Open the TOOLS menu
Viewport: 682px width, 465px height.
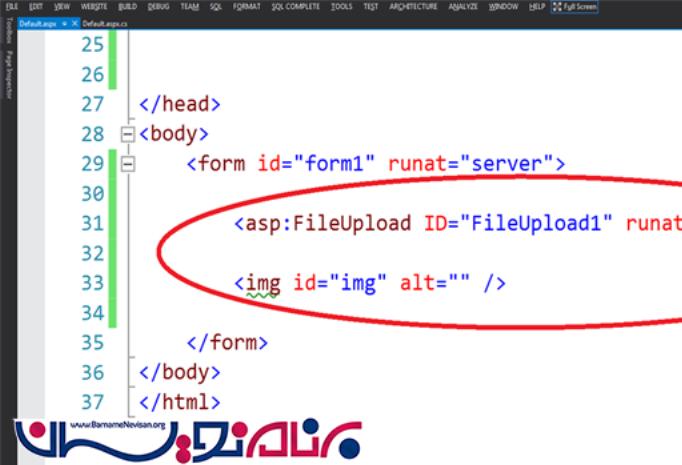341,7
